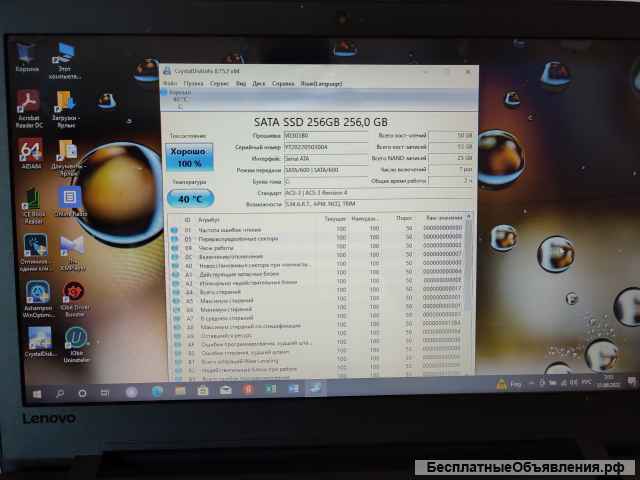Click the serial number (Серийный номер) field
The height and width of the screenshot is (480, 640).
[x=326, y=147]
